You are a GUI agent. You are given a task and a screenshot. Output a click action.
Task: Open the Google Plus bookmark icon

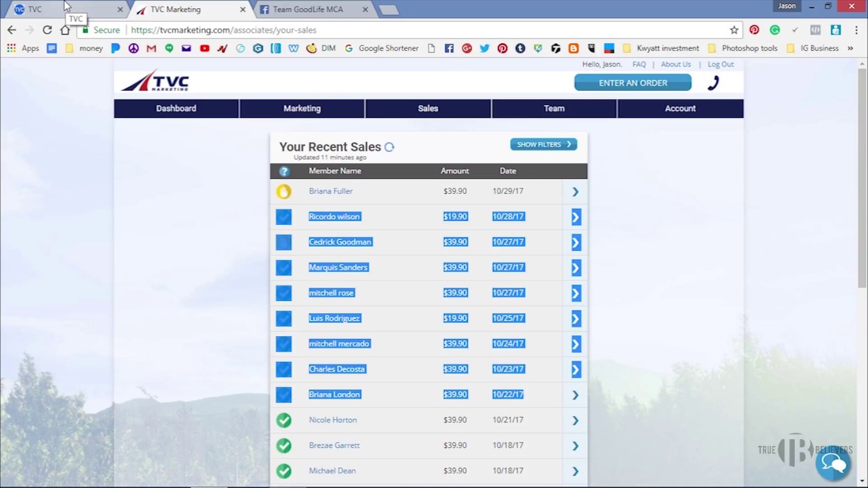(467, 48)
